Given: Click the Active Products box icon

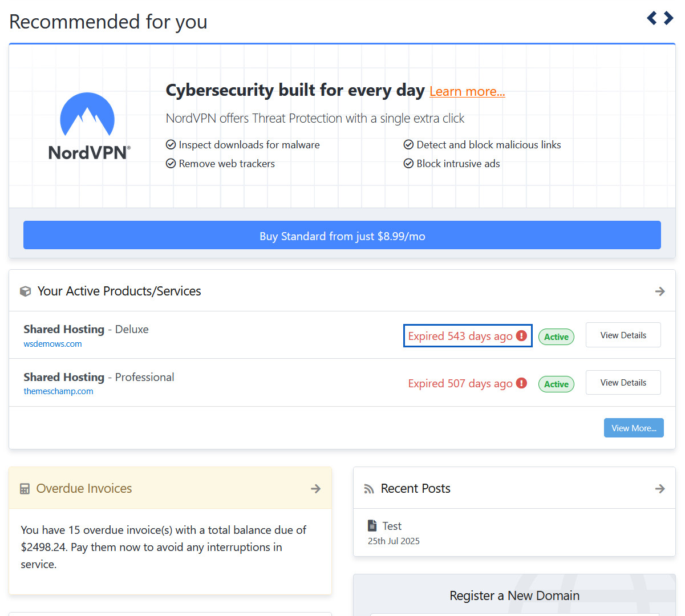Looking at the screenshot, I should point(25,291).
